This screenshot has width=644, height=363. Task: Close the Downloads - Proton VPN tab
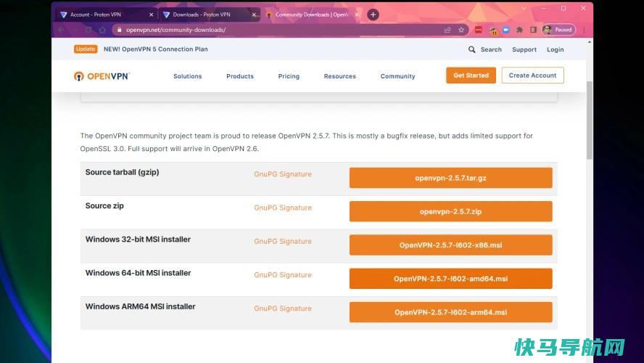point(254,15)
